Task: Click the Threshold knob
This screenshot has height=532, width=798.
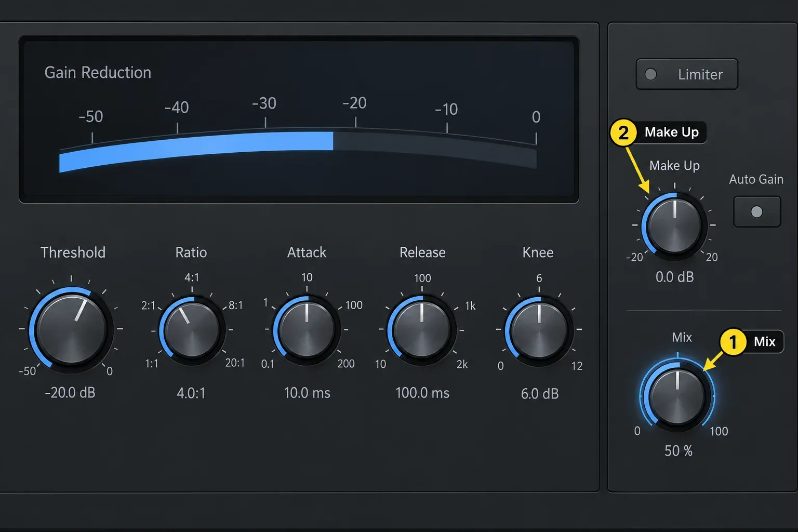Action: coord(71,328)
